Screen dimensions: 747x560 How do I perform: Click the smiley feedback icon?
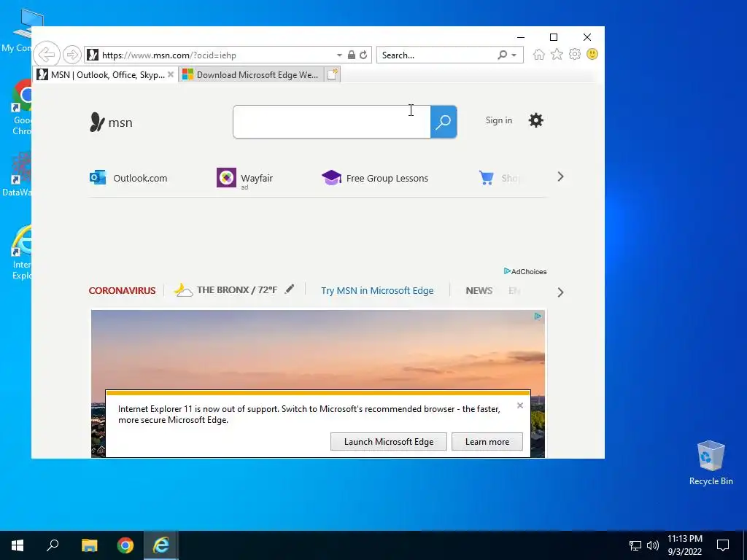(592, 54)
